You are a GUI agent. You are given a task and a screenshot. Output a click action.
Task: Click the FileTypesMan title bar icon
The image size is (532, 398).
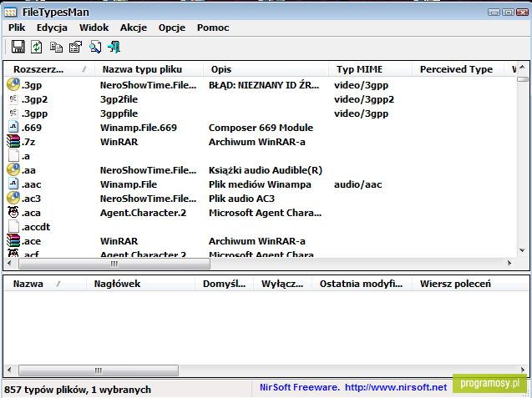pyautogui.click(x=11, y=13)
